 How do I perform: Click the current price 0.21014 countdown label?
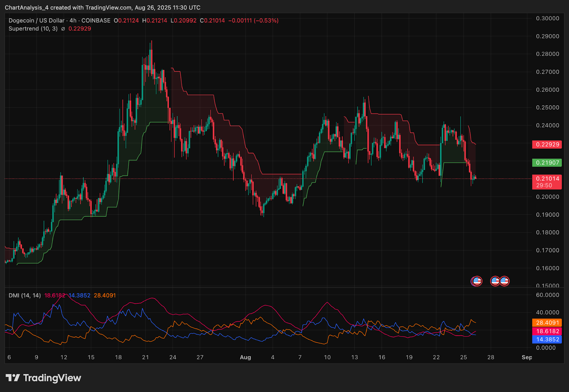point(547,182)
